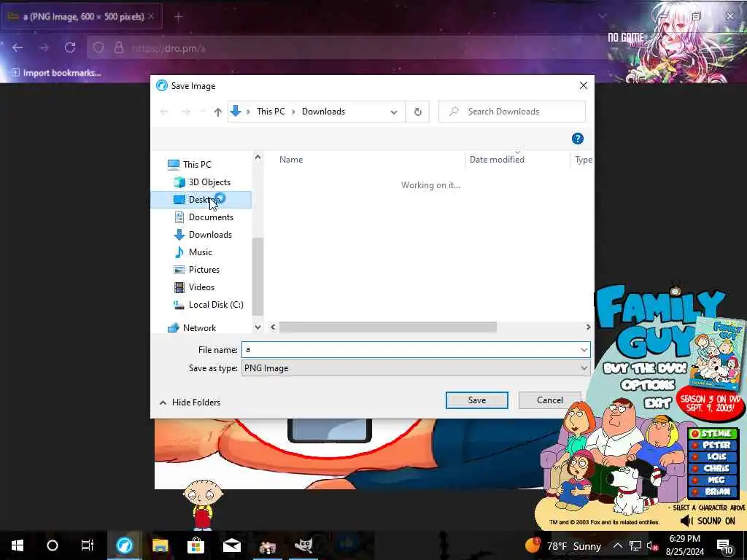
Task: Click file list horizontal scrollbar right arrow
Action: point(588,327)
